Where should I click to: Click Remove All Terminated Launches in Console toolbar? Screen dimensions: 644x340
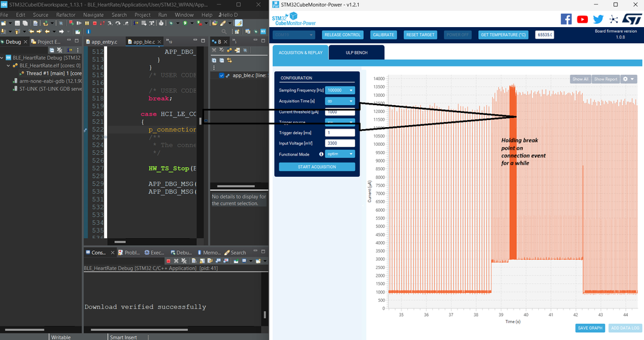(184, 261)
